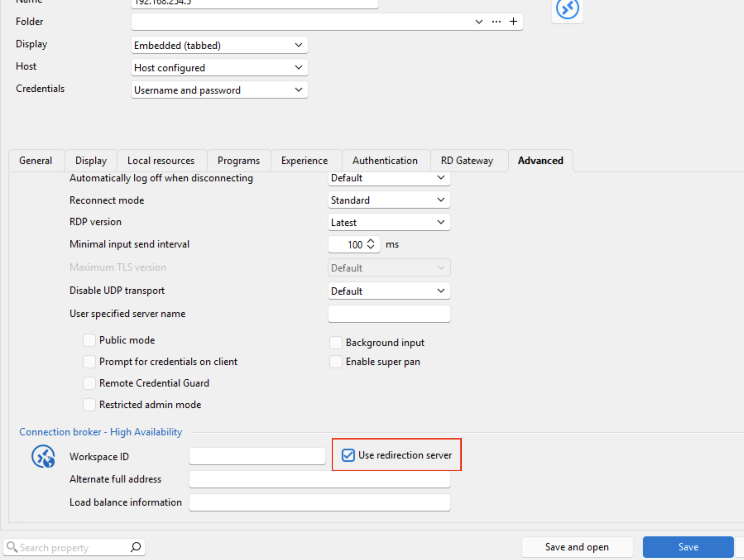Select the Advanced tab
744x560 pixels.
click(x=540, y=161)
